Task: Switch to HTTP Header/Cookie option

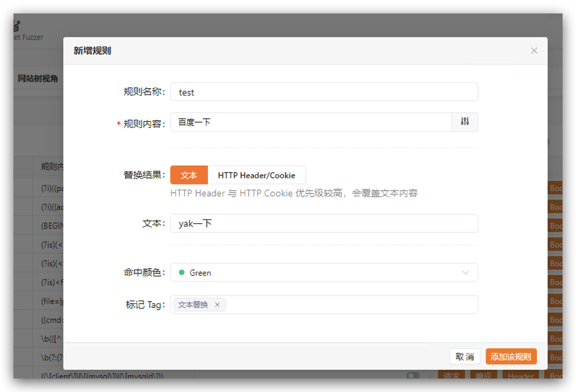Action: [256, 175]
